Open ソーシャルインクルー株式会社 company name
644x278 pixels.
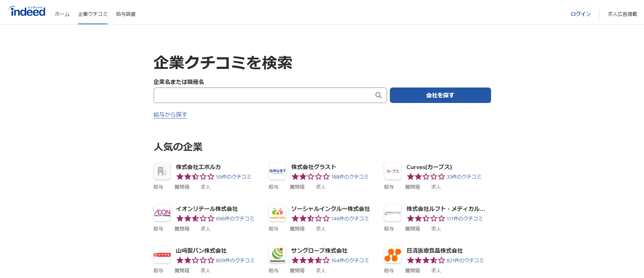click(330, 209)
